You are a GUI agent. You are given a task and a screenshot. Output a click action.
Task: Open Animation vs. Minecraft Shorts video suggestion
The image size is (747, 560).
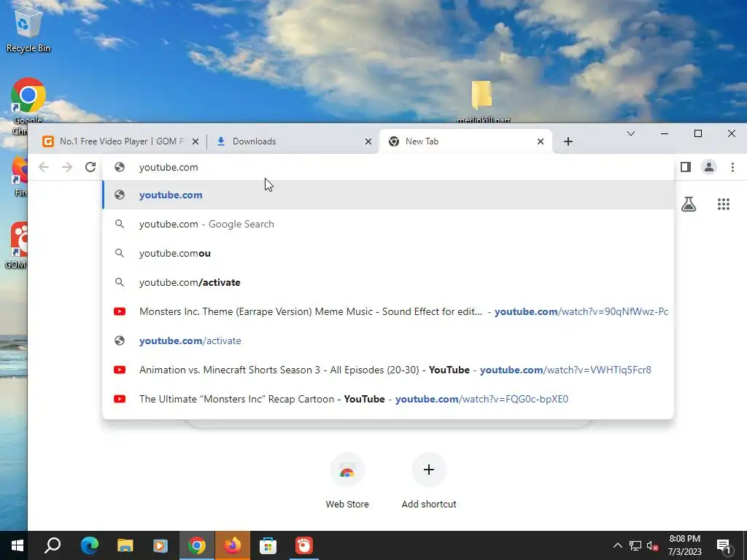coord(388,370)
